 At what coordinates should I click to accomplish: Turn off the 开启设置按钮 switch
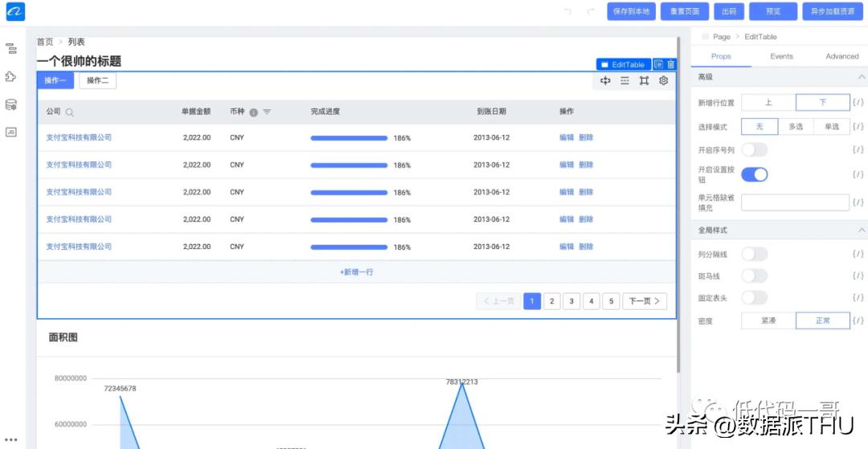[754, 174]
